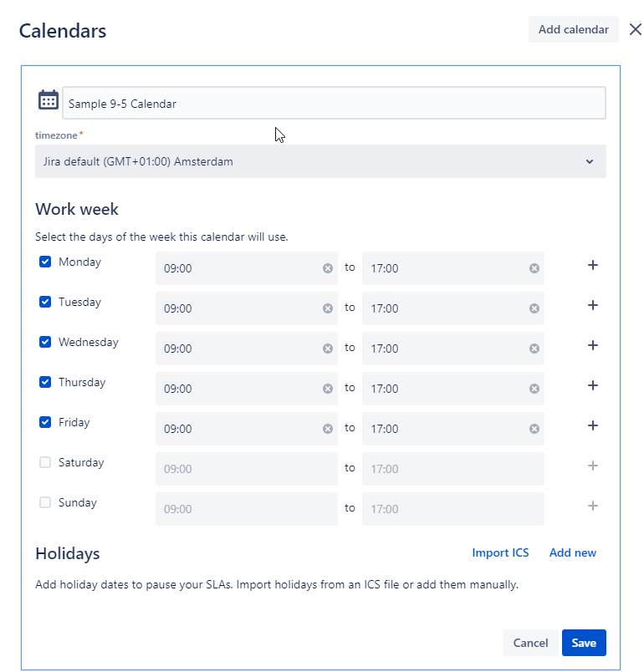This screenshot has height=672, width=644.
Task: Save the calendar changes
Action: pyautogui.click(x=584, y=643)
